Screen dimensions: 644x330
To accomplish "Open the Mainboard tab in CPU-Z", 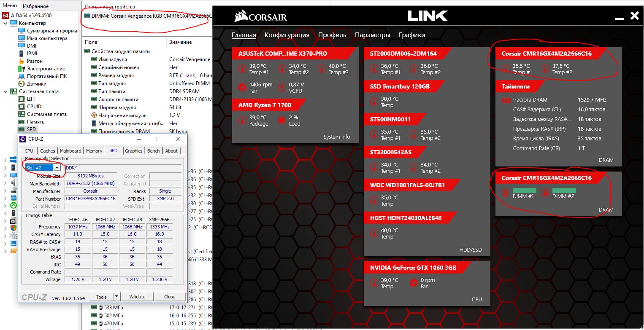I will pyautogui.click(x=70, y=151).
